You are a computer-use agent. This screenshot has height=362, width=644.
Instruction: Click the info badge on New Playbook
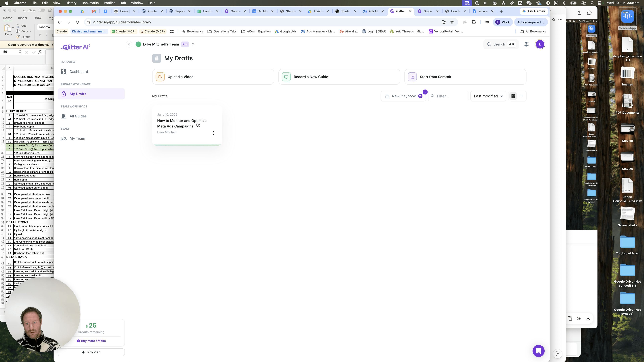pyautogui.click(x=425, y=92)
